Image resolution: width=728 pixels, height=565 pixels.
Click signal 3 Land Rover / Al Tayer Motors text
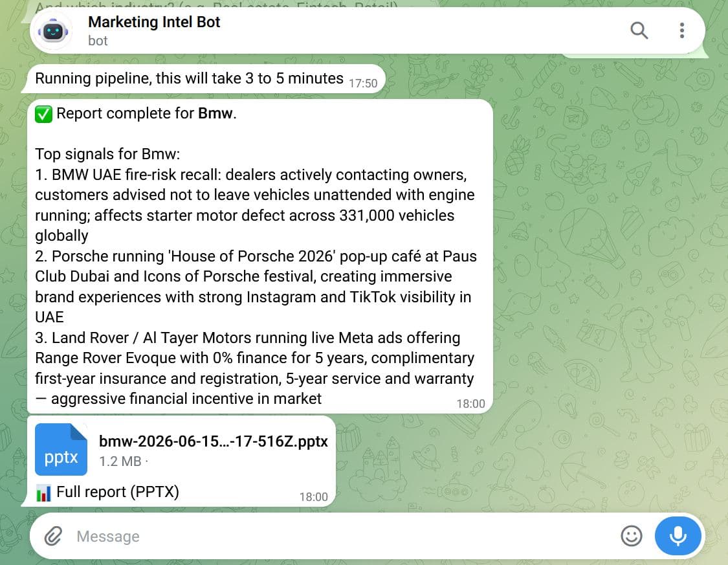pyautogui.click(x=254, y=368)
